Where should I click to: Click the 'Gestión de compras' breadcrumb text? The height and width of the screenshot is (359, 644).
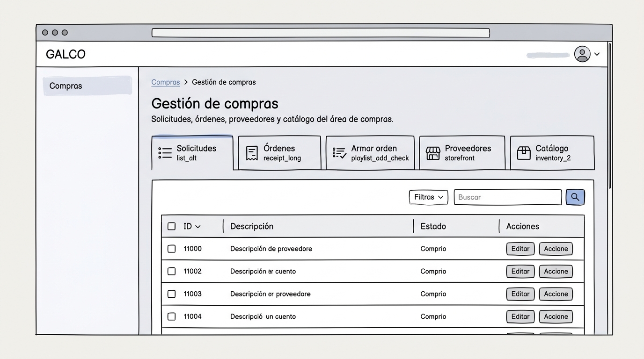tap(224, 82)
